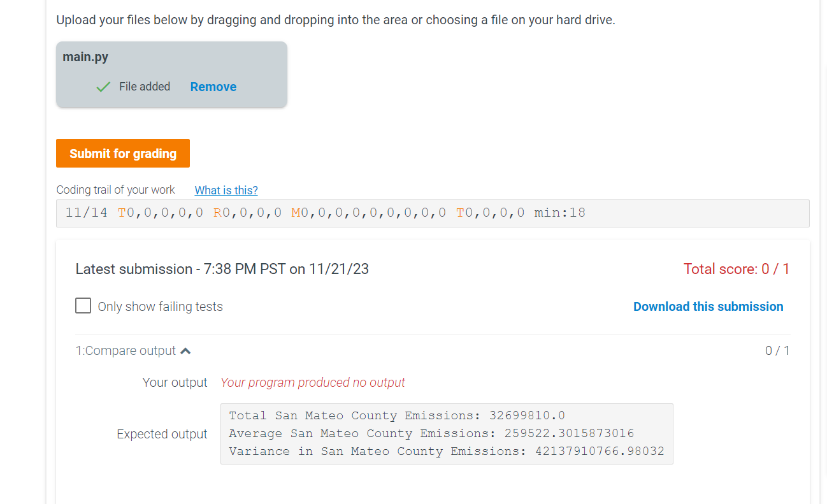Open the "What is this?" help link
827x504 pixels.
coord(226,191)
